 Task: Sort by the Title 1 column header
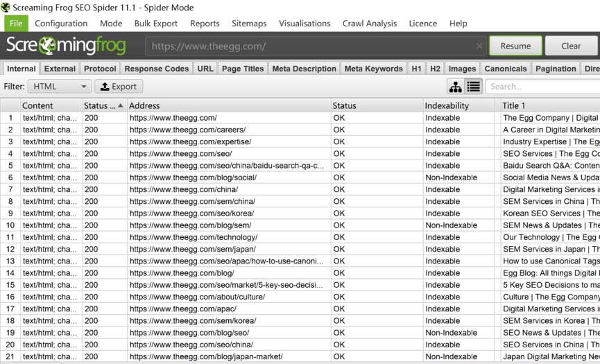[x=550, y=105]
